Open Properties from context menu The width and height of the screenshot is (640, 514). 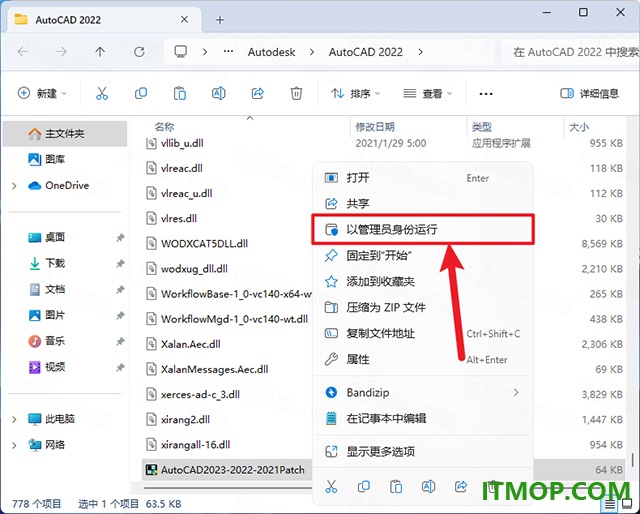(x=423, y=359)
